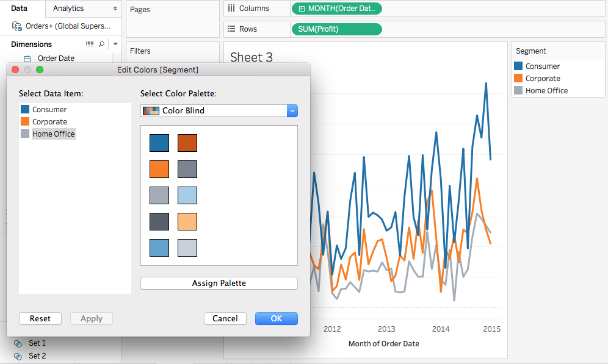Click the Orders+ data source icon
The image size is (608, 364).
[x=17, y=26]
